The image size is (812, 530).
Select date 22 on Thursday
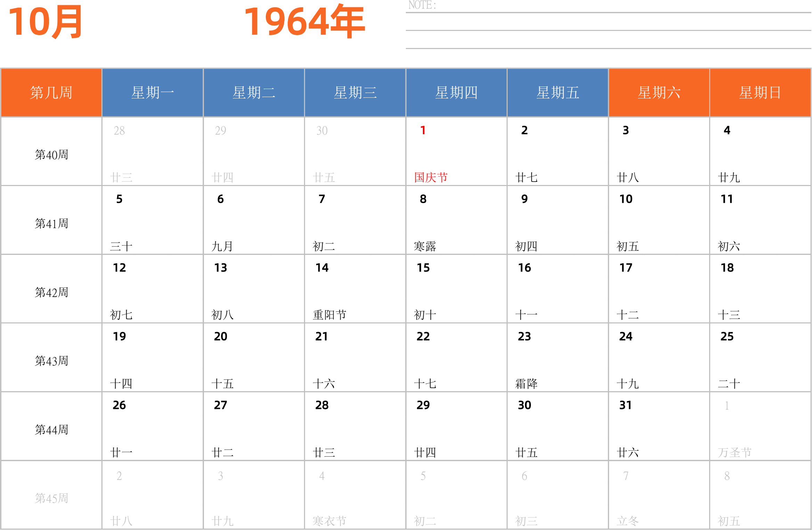pyautogui.click(x=423, y=336)
